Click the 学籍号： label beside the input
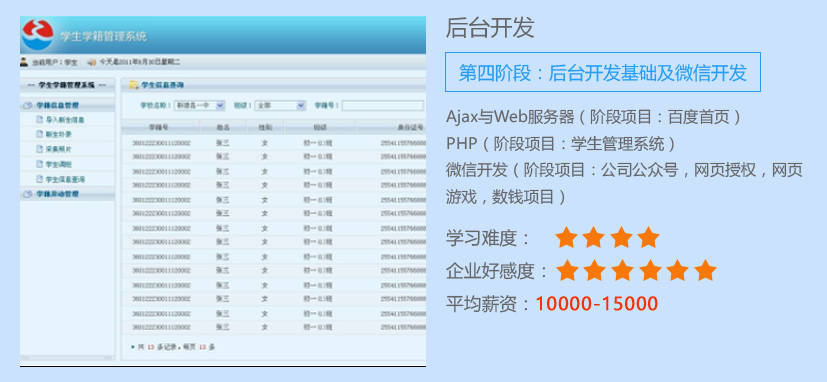Screen dimensions: 827x382 [x=326, y=106]
